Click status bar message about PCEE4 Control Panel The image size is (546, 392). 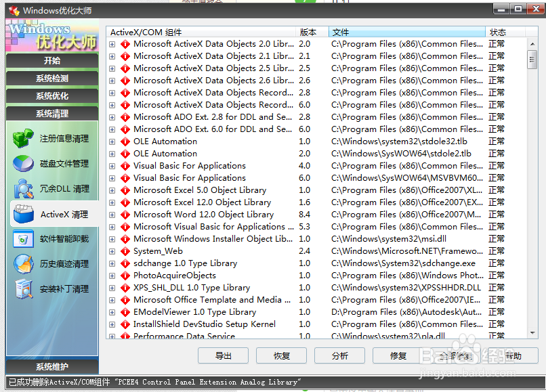(x=155, y=383)
